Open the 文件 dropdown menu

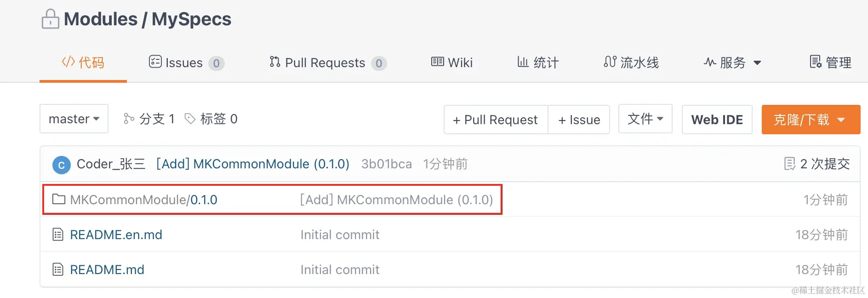pyautogui.click(x=645, y=119)
